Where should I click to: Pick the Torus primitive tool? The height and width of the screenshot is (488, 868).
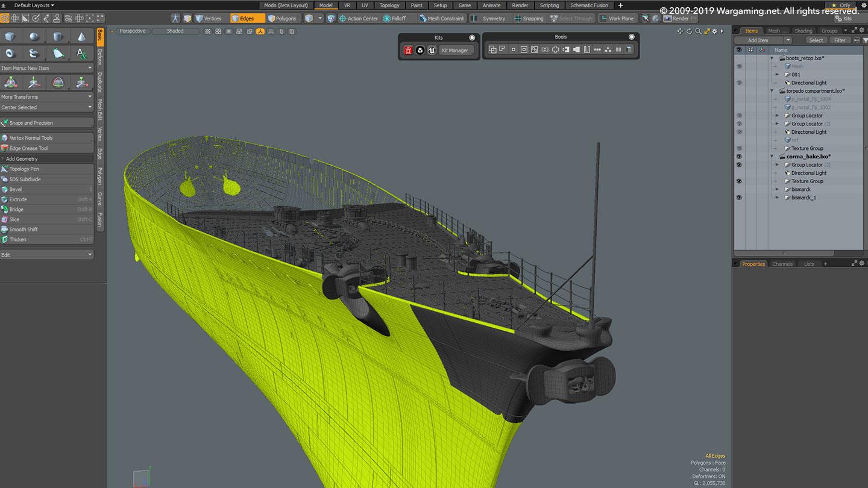(10, 54)
